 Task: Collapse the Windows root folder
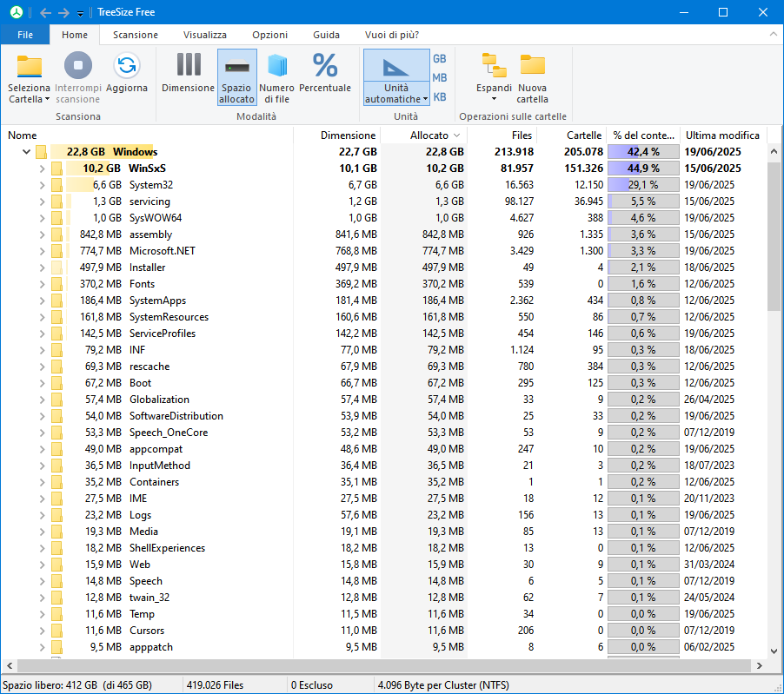26,152
